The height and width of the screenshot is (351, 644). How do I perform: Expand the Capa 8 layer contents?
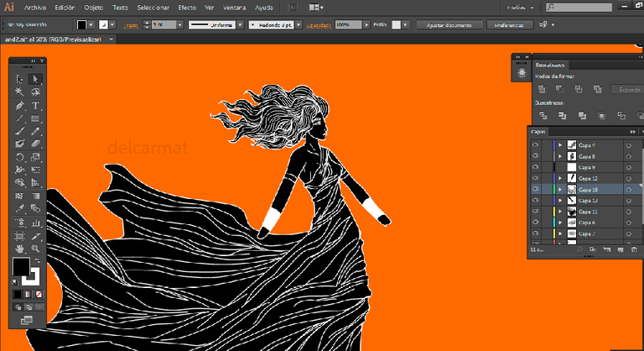pyautogui.click(x=561, y=156)
